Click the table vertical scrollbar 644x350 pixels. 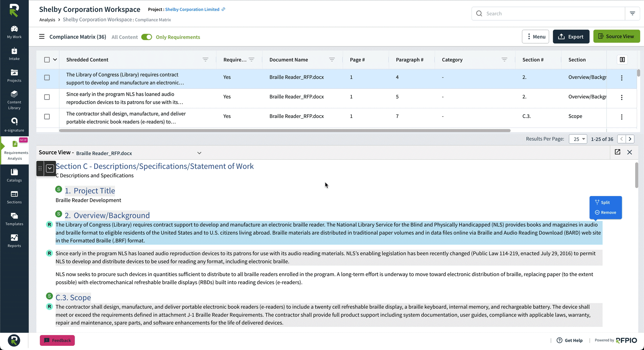point(638,73)
